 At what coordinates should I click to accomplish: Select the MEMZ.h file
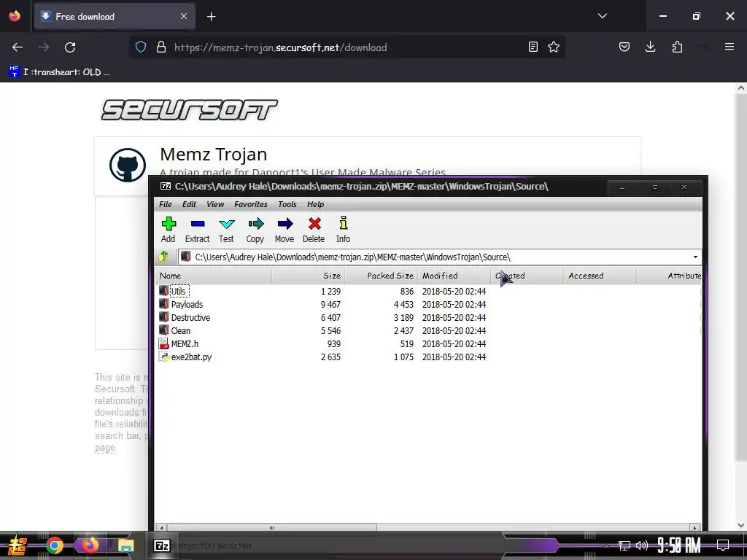tap(185, 344)
